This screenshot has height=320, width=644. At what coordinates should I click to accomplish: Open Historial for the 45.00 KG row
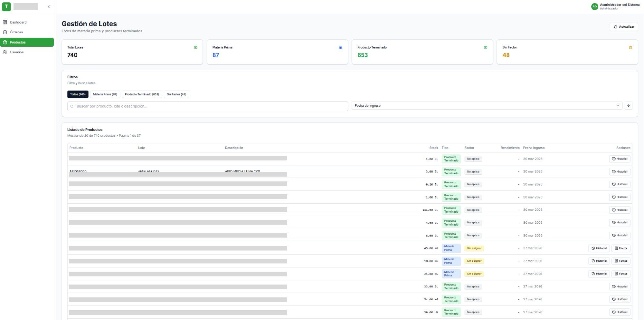(599, 248)
